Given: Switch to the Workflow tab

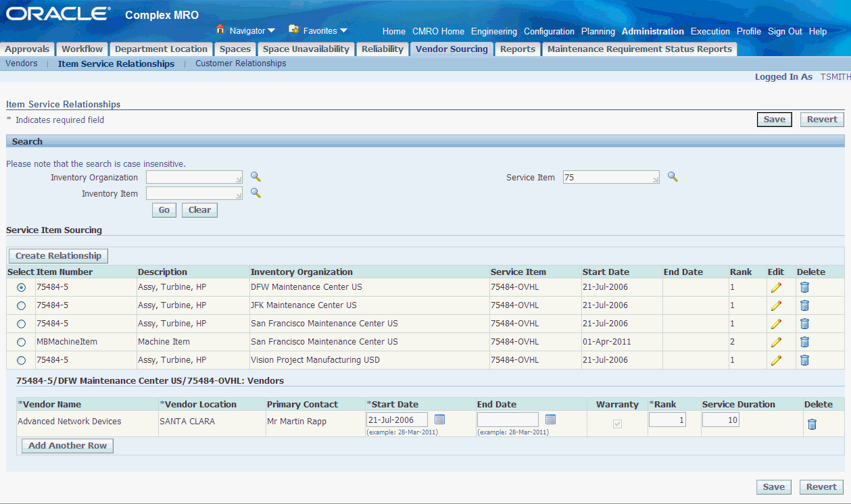Looking at the screenshot, I should [82, 49].
